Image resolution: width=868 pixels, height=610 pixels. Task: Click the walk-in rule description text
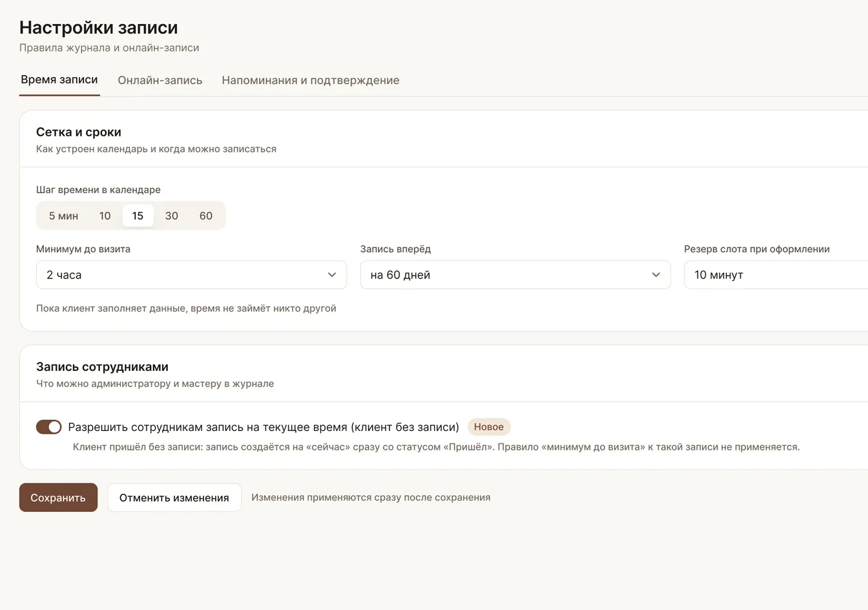pyautogui.click(x=437, y=447)
